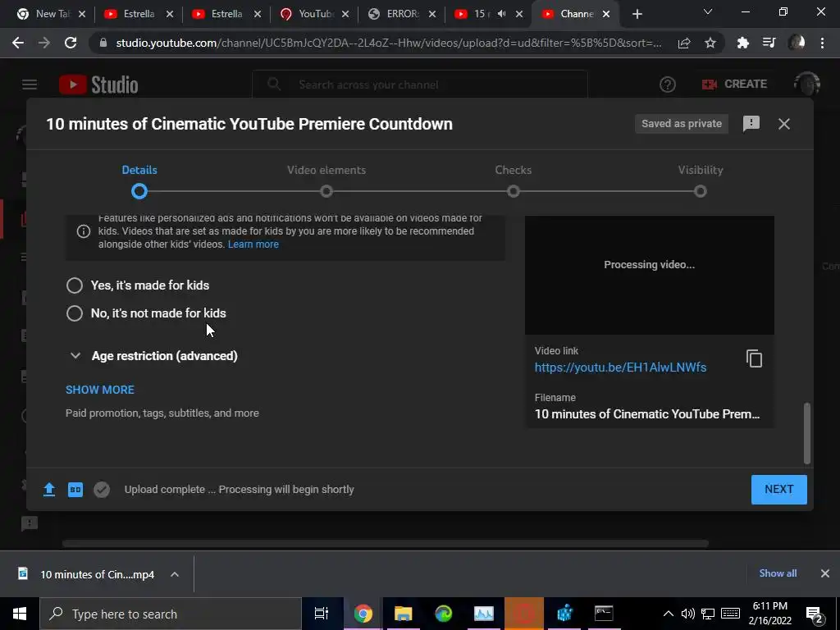Select 'Yes, it's made for kids' radio button
Image resolution: width=840 pixels, height=630 pixels.
tap(75, 285)
